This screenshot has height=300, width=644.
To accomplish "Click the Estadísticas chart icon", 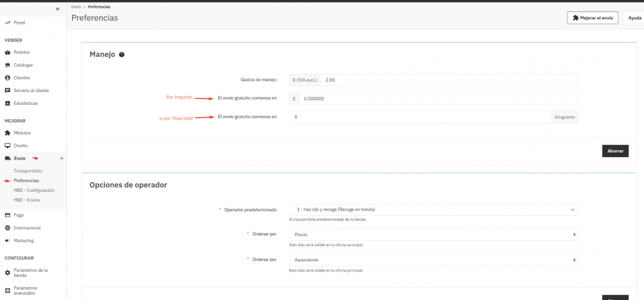I will [x=7, y=103].
